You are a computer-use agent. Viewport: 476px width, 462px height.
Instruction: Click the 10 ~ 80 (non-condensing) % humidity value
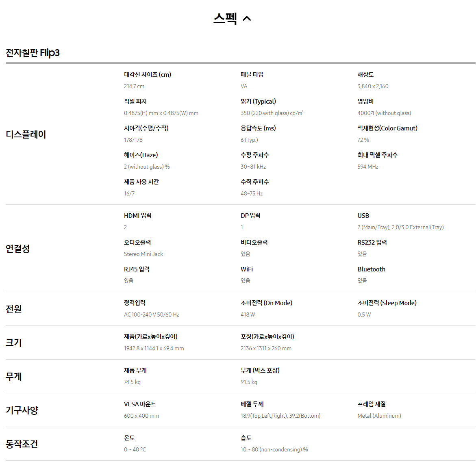tap(274, 449)
